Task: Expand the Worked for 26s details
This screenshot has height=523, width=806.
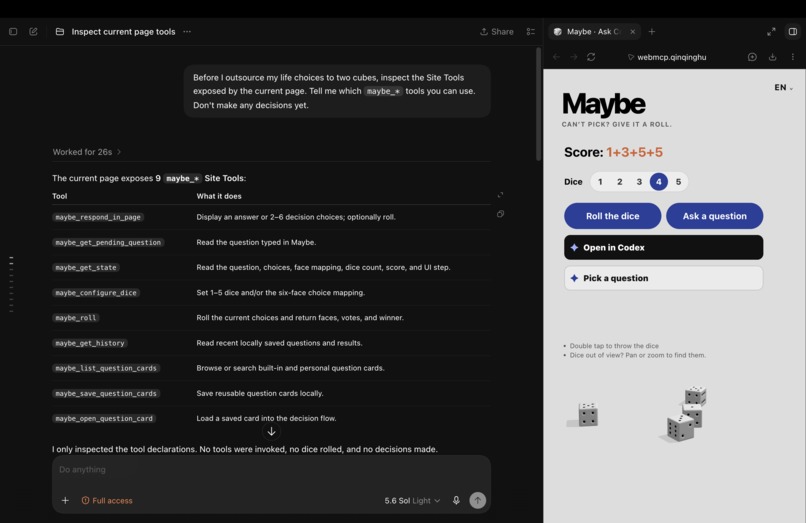Action: 86,152
